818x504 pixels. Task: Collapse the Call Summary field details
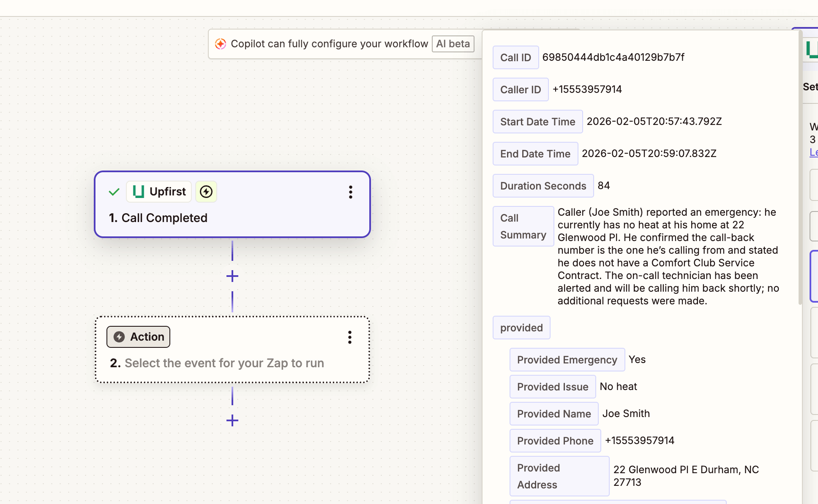click(523, 226)
